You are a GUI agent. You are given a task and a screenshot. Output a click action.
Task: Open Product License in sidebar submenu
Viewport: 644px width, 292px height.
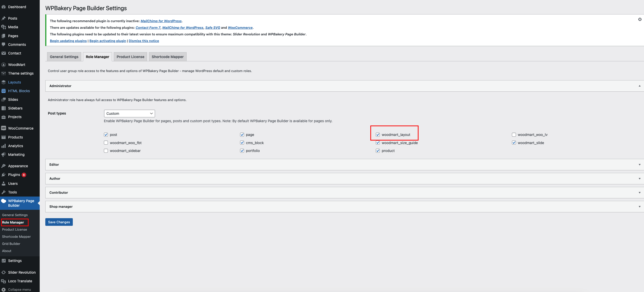point(15,229)
